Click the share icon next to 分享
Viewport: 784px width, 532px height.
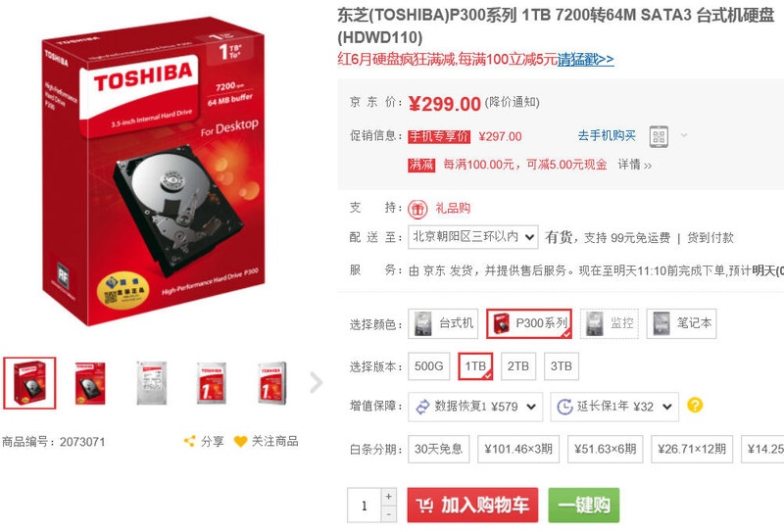pos(189,441)
